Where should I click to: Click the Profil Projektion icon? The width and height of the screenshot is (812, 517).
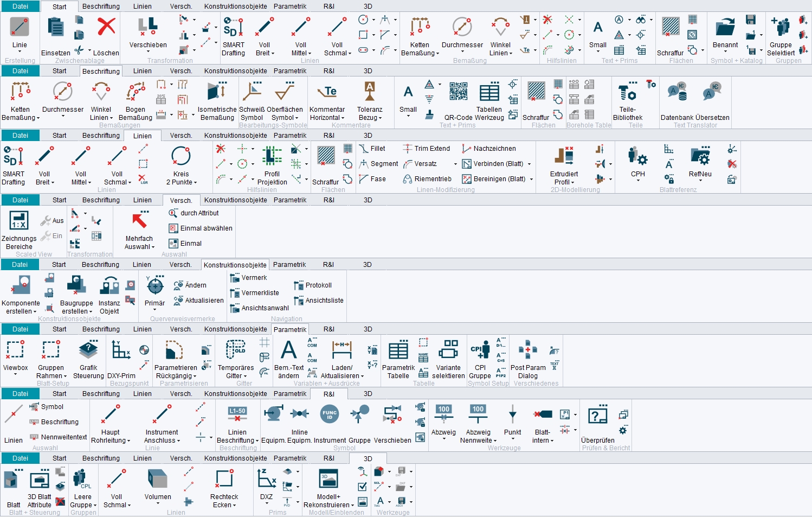coord(272,156)
